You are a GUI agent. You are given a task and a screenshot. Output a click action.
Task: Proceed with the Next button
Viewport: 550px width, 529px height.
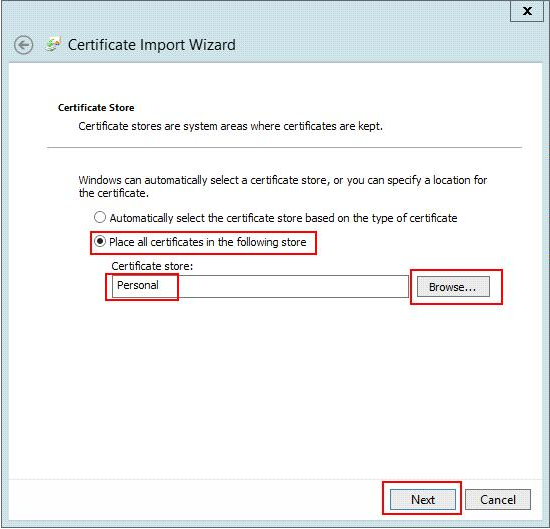423,499
